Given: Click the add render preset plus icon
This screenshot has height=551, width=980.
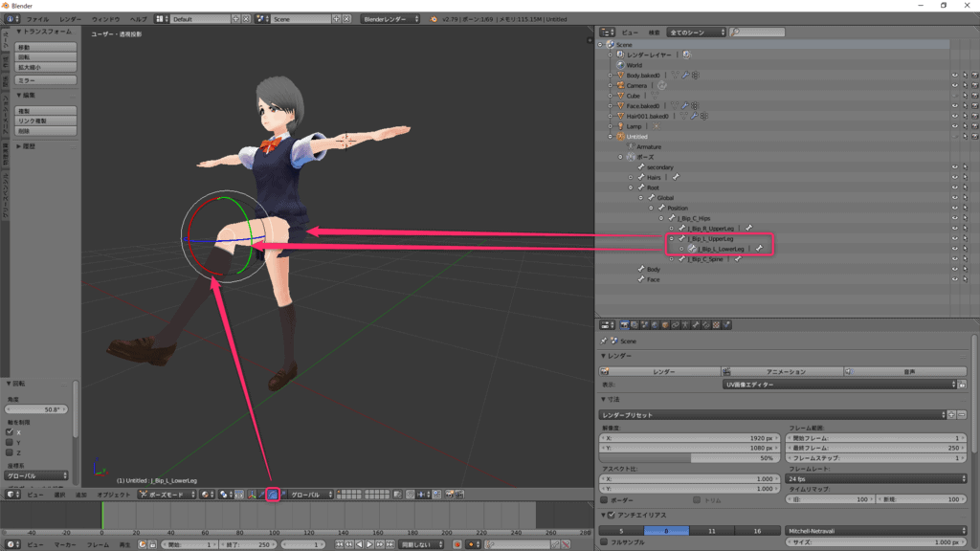Looking at the screenshot, I should coord(952,414).
